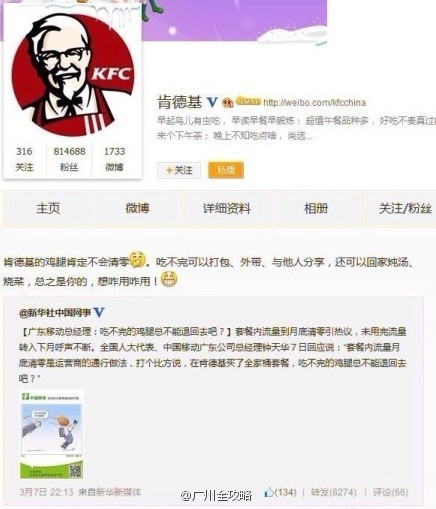Click verified V badge next to 新华社中国网事
436x509 pixels.
(99, 312)
